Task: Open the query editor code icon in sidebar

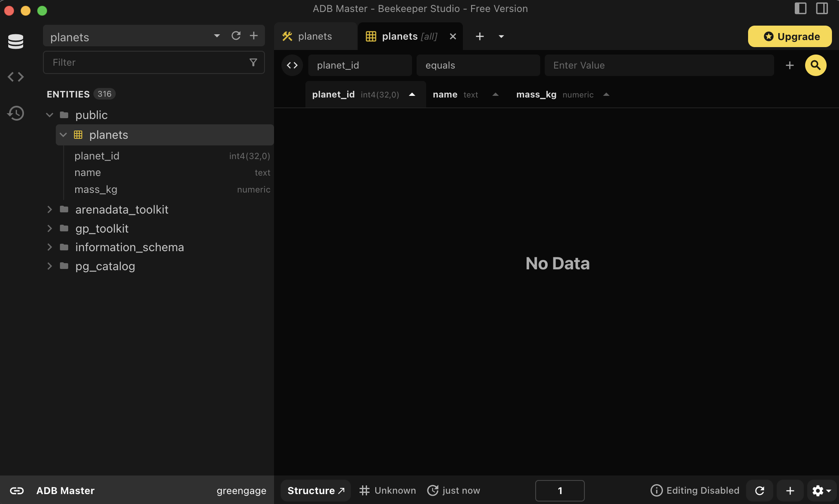Action: (16, 77)
